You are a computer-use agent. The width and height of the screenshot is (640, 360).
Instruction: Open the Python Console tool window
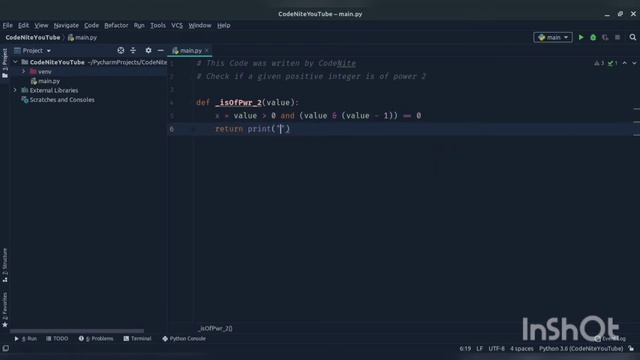pyautogui.click(x=184, y=339)
